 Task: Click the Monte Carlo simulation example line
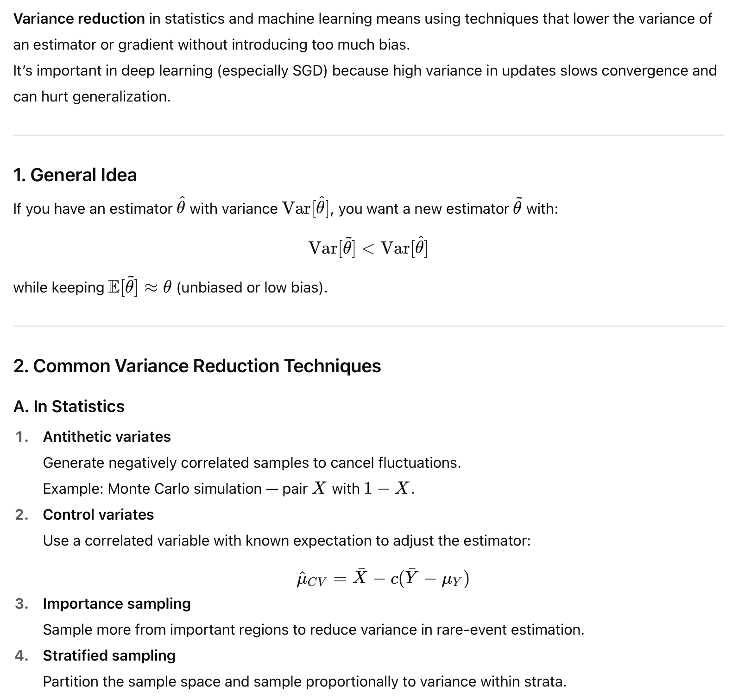coord(228,489)
